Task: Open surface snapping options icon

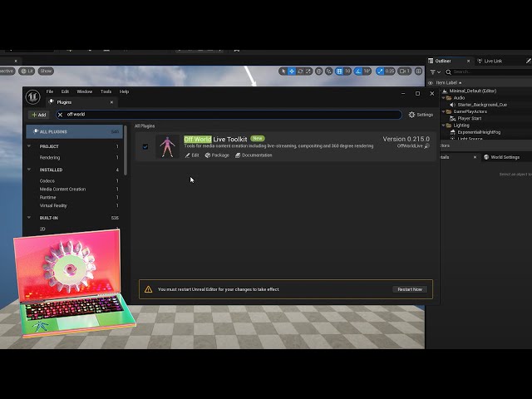Action: click(x=329, y=71)
